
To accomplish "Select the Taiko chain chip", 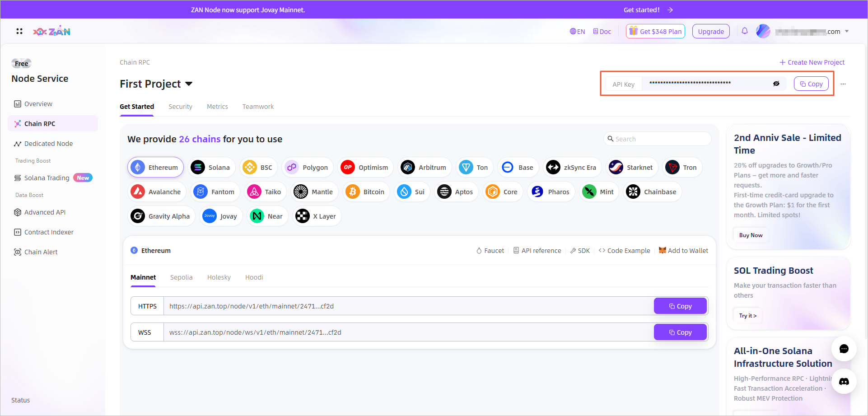I will [266, 192].
